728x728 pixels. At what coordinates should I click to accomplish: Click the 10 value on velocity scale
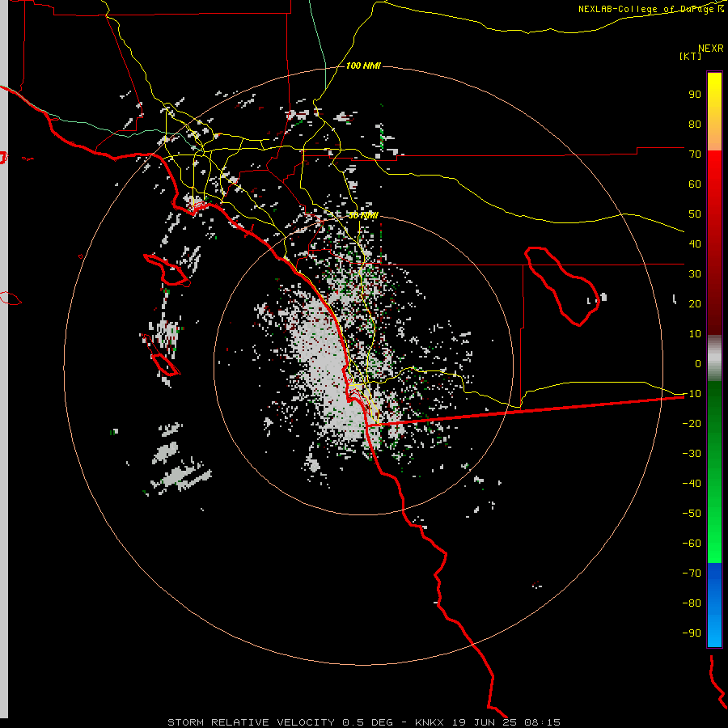pos(695,334)
